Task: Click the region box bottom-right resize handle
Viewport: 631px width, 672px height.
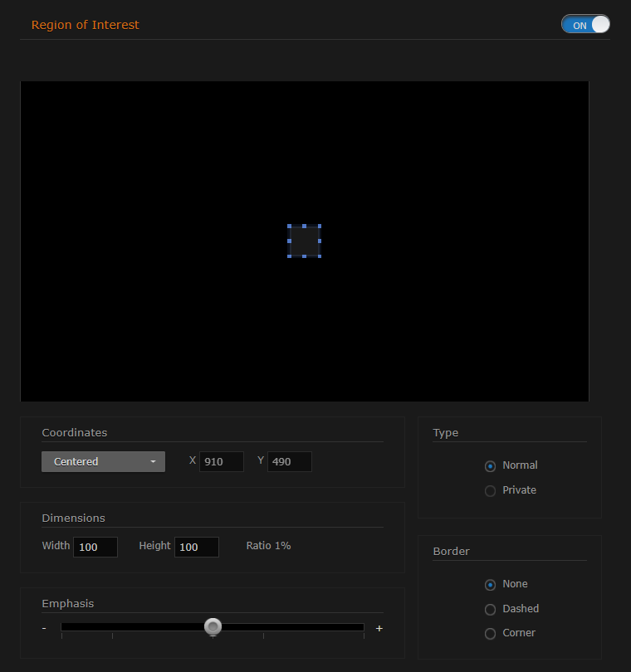Action: tap(320, 256)
